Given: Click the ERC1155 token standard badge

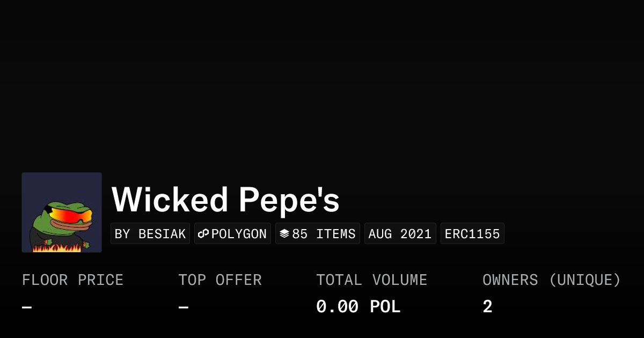Looking at the screenshot, I should (472, 234).
